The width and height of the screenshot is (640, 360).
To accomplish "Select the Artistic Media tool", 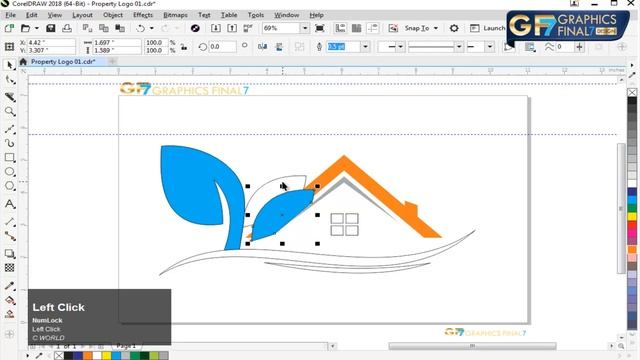I will pos(10,143).
